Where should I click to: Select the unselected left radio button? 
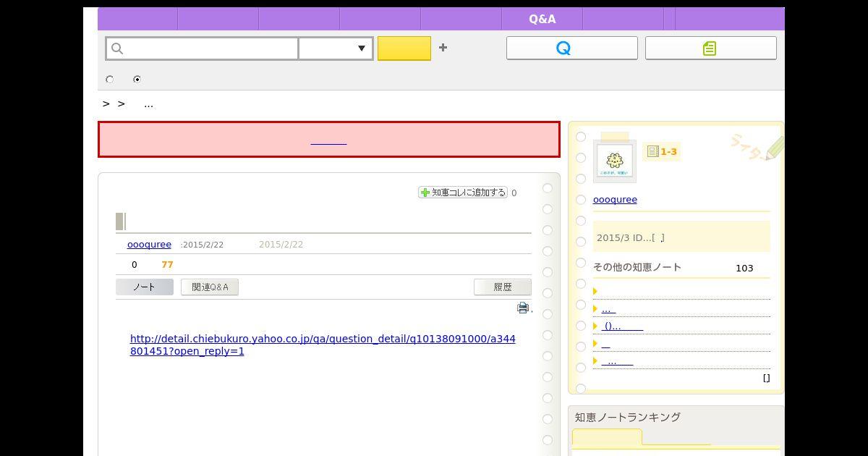(x=110, y=80)
